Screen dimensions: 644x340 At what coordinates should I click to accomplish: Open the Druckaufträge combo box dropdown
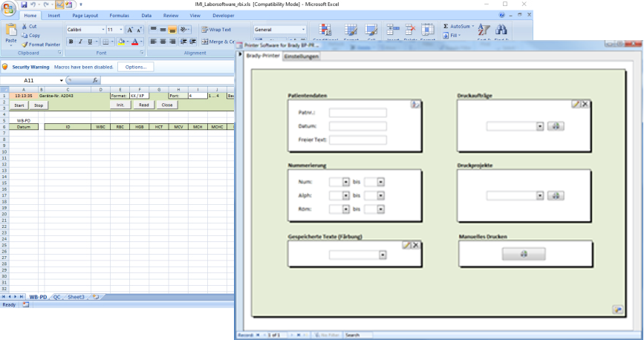[x=539, y=126]
